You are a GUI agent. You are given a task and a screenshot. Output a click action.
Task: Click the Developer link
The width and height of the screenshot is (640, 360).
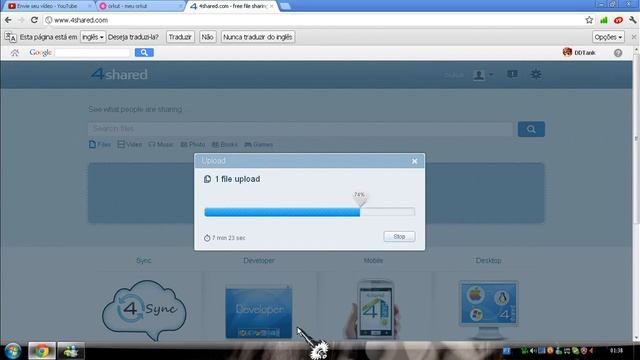259,260
